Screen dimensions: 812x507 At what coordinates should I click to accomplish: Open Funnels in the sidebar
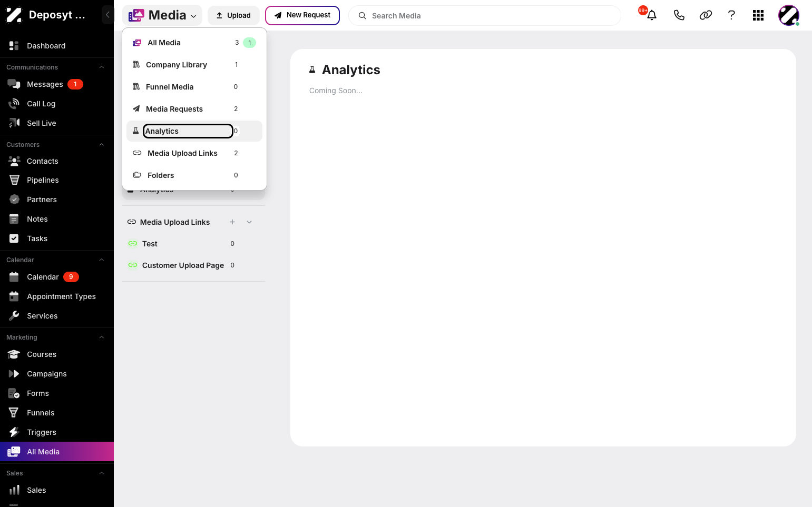pos(57,413)
